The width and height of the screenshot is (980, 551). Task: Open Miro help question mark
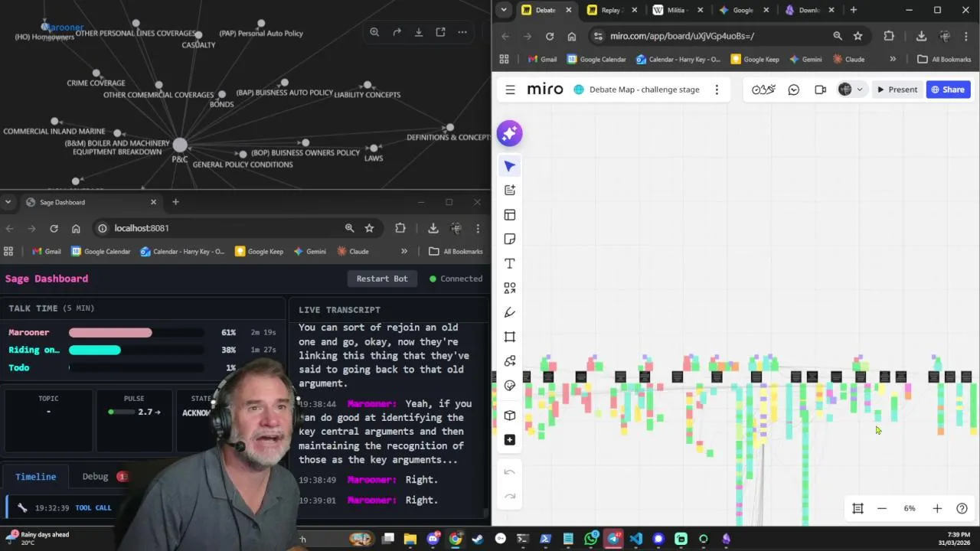(962, 508)
